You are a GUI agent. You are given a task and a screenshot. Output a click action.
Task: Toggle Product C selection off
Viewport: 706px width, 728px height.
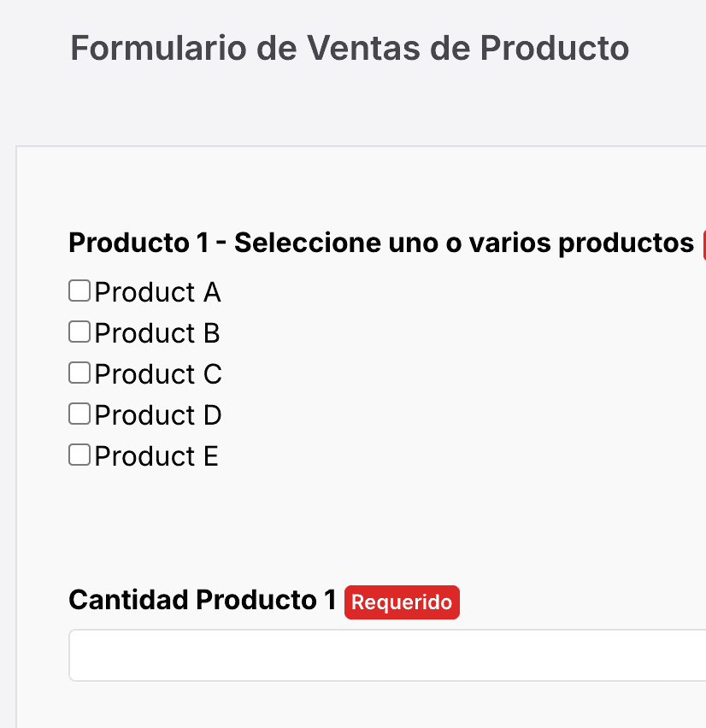coord(79,373)
